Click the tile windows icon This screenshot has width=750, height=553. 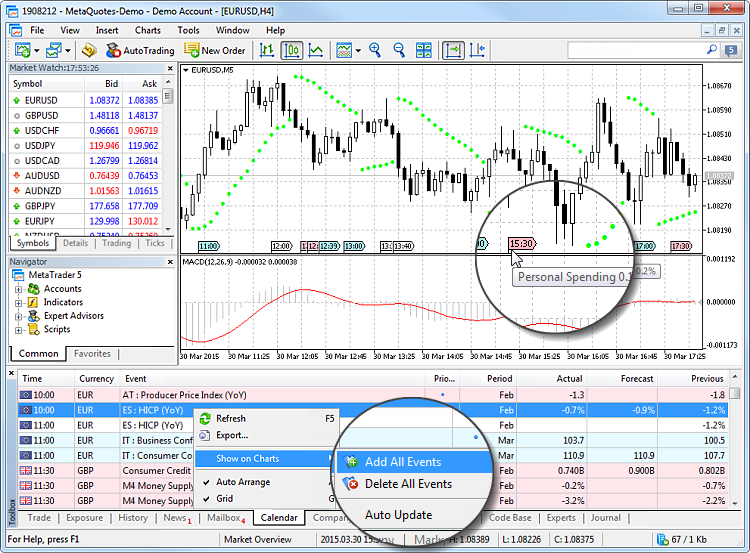click(423, 50)
